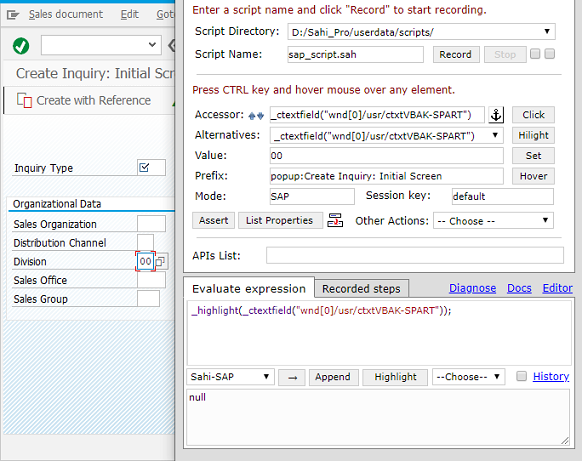This screenshot has height=461, width=582.
Task: Click the List Properties button
Action: tap(280, 220)
